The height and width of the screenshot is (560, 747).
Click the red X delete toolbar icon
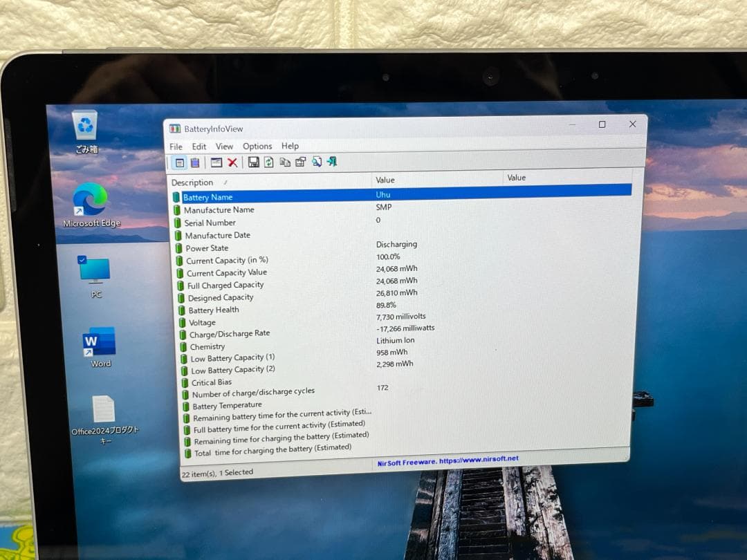coord(232,162)
